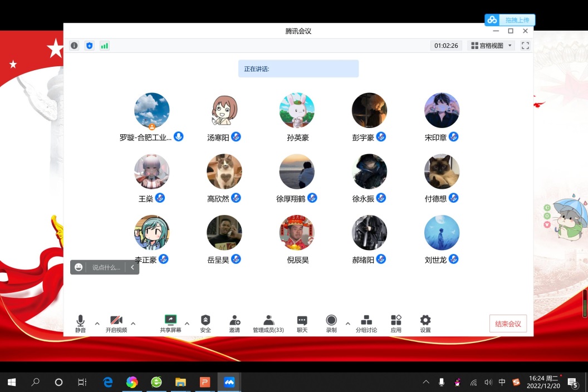This screenshot has width=588, height=392.
Task: Click the chat input field 说点什么
Action: (106, 267)
